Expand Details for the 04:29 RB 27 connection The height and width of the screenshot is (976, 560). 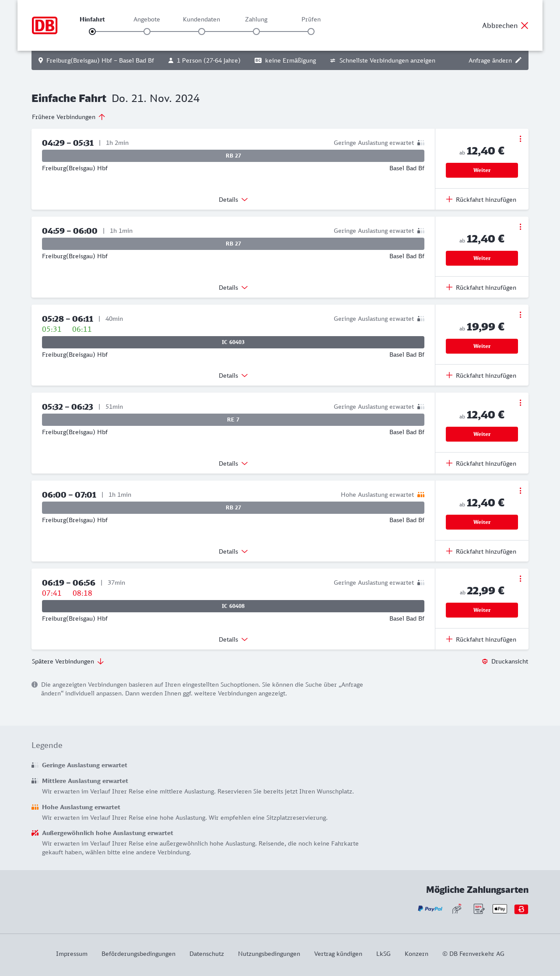[x=233, y=200]
